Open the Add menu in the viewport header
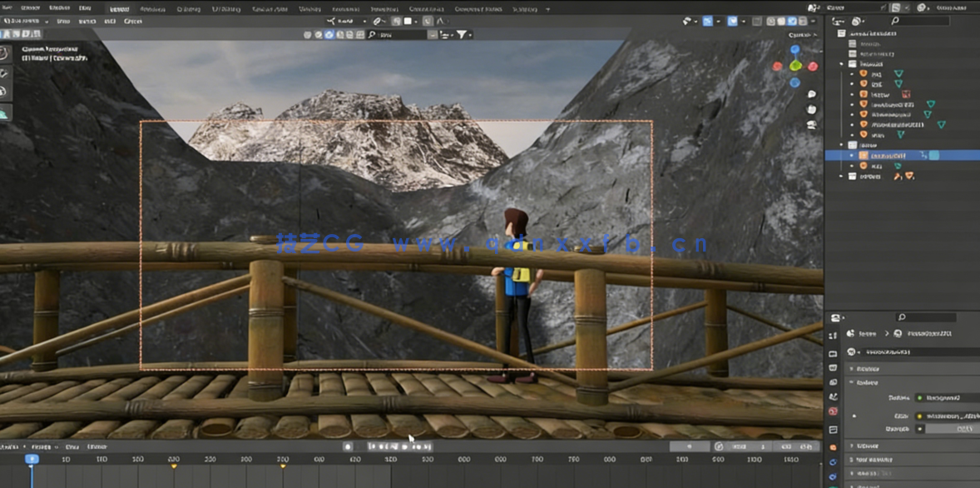Image resolution: width=980 pixels, height=488 pixels. tap(108, 23)
